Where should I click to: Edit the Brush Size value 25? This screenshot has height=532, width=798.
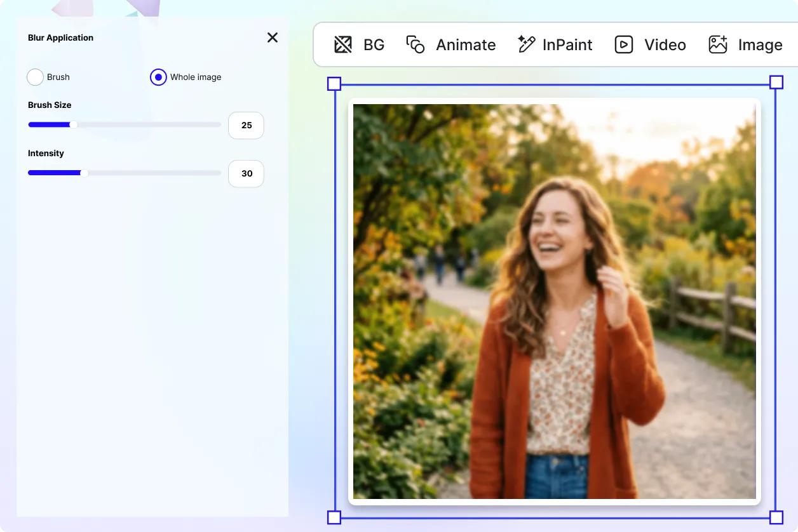click(247, 126)
